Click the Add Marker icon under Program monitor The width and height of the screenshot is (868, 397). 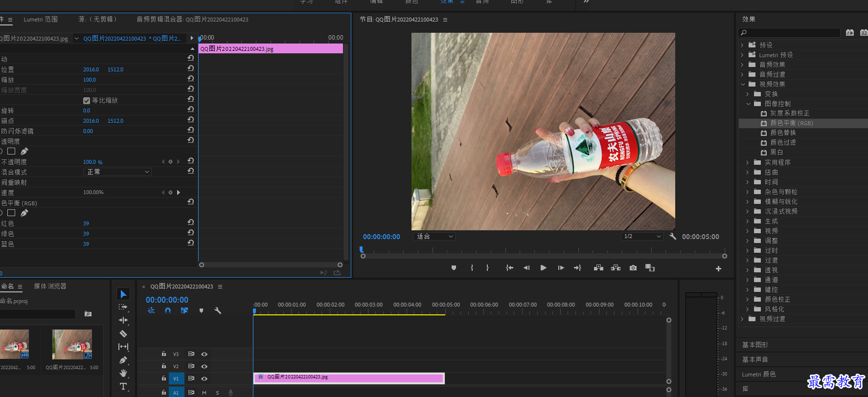point(454,268)
